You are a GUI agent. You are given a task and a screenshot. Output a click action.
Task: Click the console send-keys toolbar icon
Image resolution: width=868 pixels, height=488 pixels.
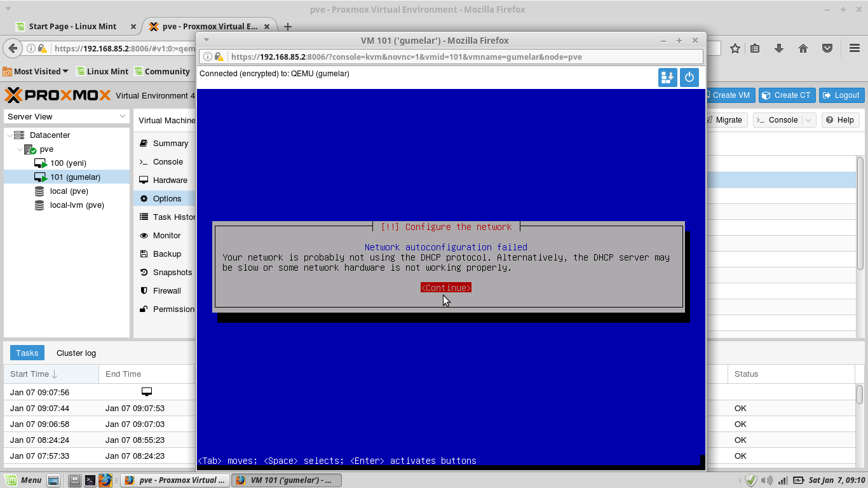pos(667,78)
